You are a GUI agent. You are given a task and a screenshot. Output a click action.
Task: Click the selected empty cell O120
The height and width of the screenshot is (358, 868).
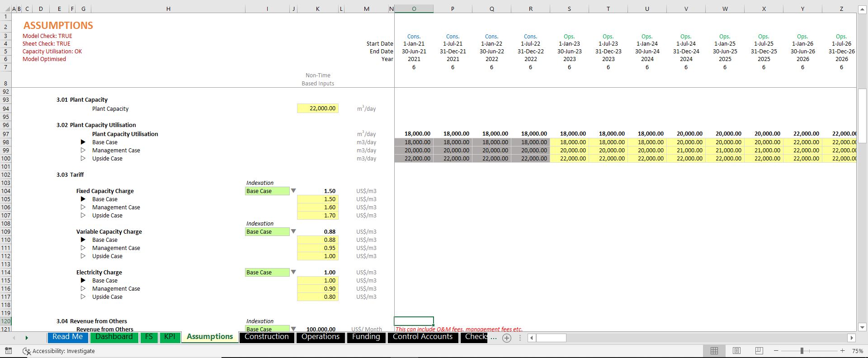(x=414, y=321)
